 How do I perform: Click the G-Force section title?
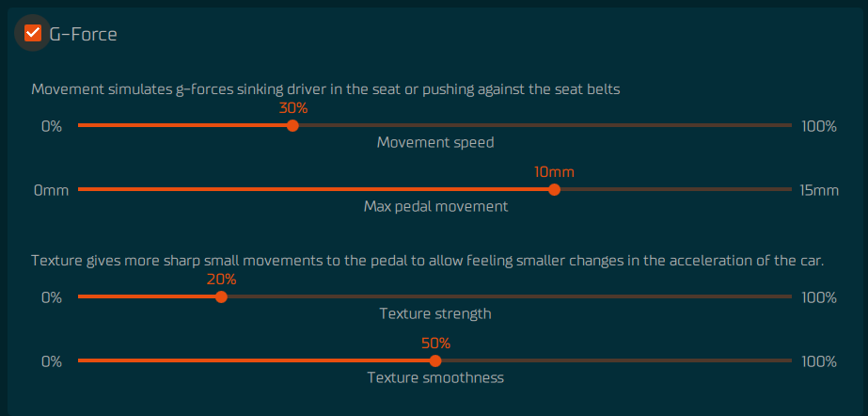click(x=83, y=34)
